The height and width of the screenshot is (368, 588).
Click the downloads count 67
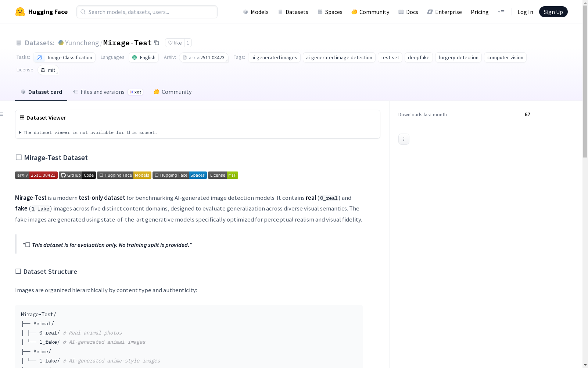pyautogui.click(x=527, y=114)
